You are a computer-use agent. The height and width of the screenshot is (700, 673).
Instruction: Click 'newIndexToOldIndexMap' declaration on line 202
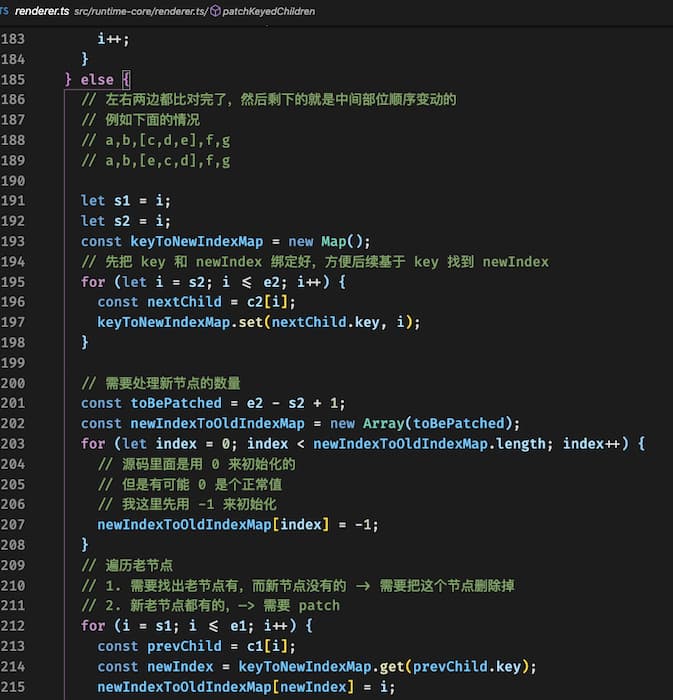pyautogui.click(x=217, y=423)
